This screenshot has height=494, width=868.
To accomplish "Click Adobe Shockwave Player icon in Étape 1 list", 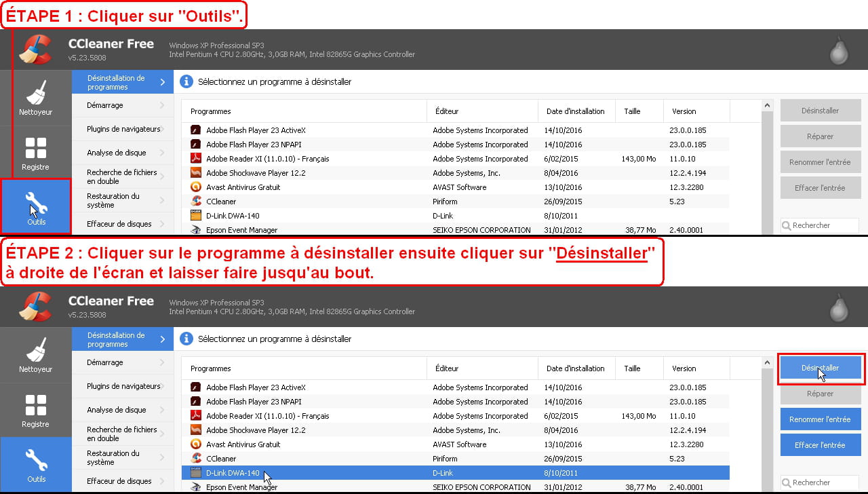I will (x=196, y=173).
